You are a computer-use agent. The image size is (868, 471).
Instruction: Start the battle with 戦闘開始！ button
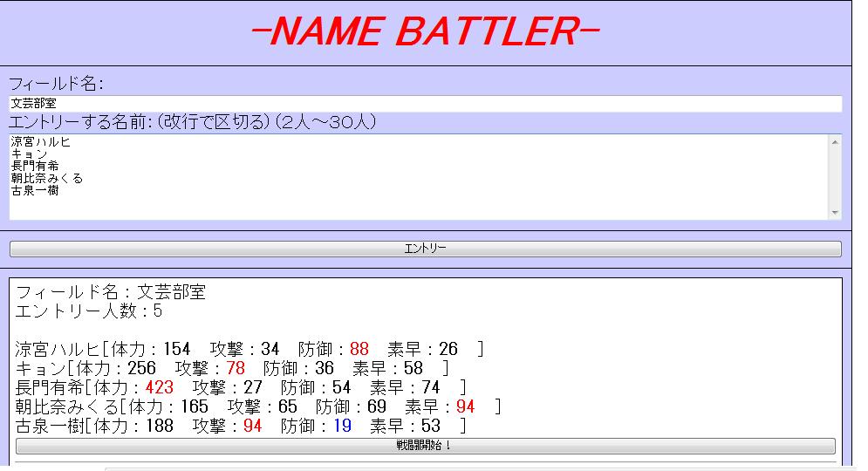click(425, 446)
